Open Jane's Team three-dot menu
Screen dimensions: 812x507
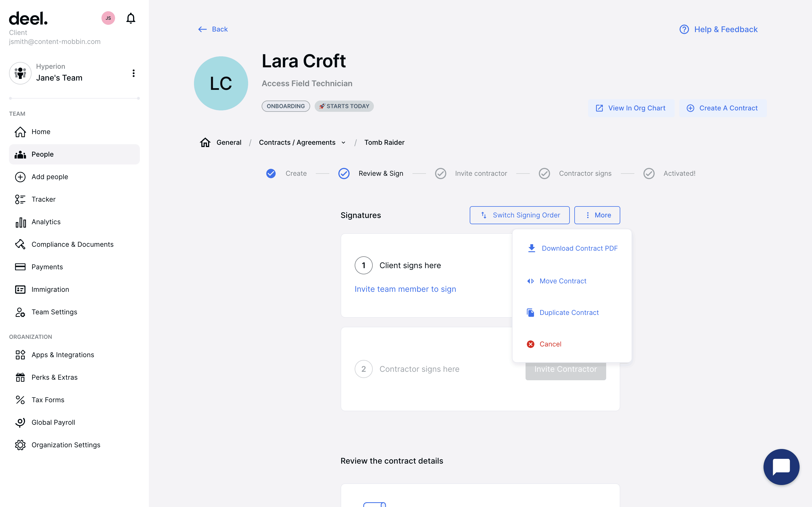(134, 73)
